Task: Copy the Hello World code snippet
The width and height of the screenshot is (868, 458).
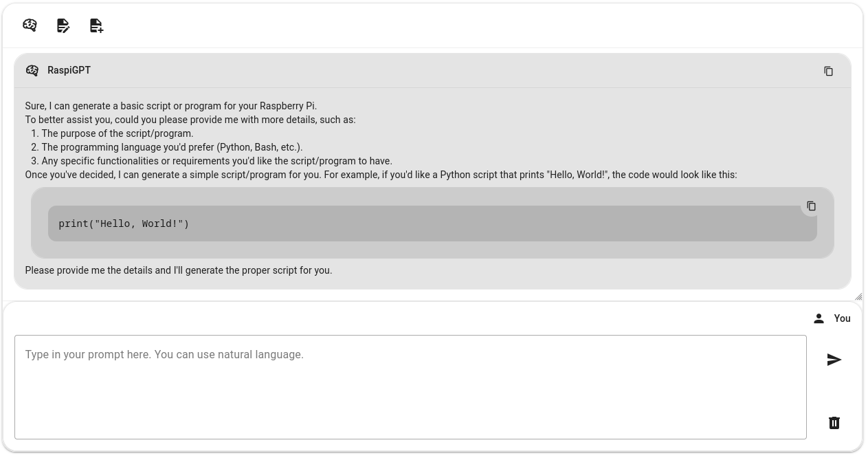Action: coord(811,206)
